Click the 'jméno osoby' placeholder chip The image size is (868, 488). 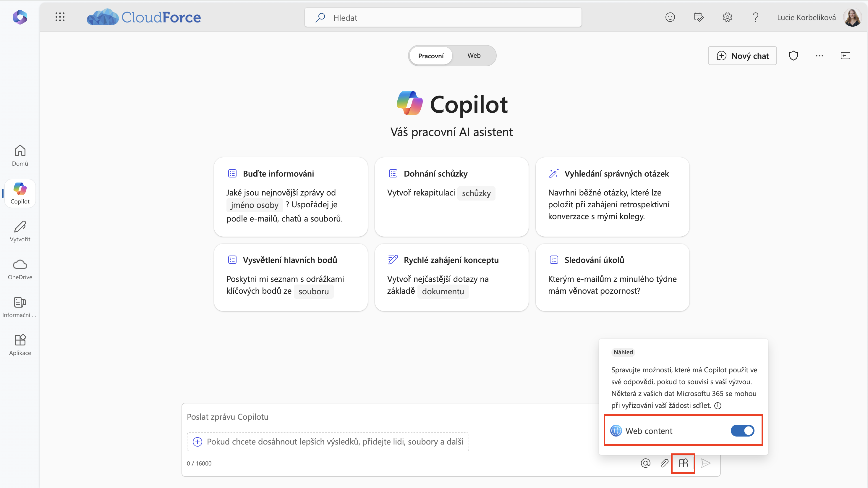255,205
